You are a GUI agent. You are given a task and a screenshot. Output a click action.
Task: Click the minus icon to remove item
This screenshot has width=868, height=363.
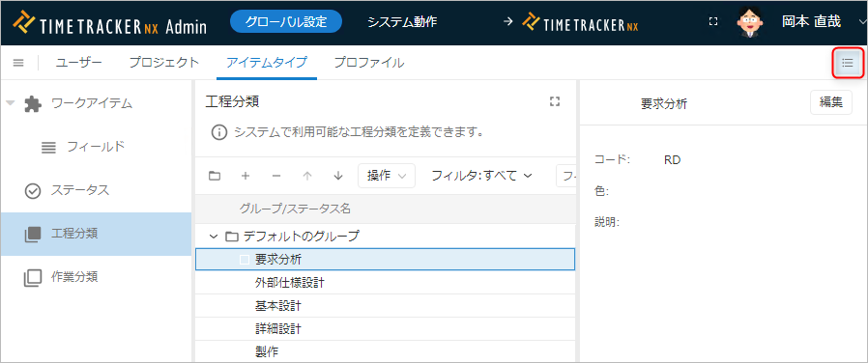click(x=276, y=176)
